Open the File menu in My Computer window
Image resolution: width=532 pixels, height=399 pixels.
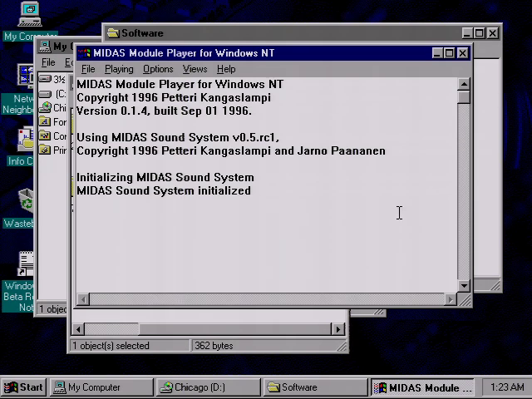tap(48, 62)
